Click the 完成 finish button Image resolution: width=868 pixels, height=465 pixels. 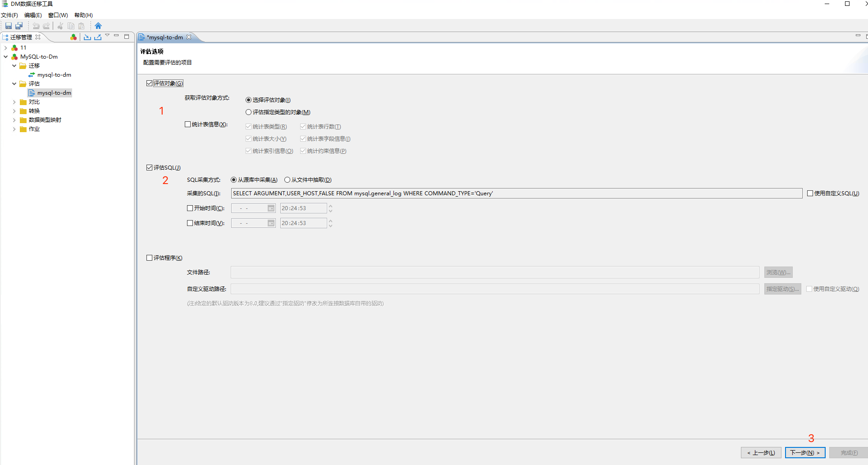849,452
